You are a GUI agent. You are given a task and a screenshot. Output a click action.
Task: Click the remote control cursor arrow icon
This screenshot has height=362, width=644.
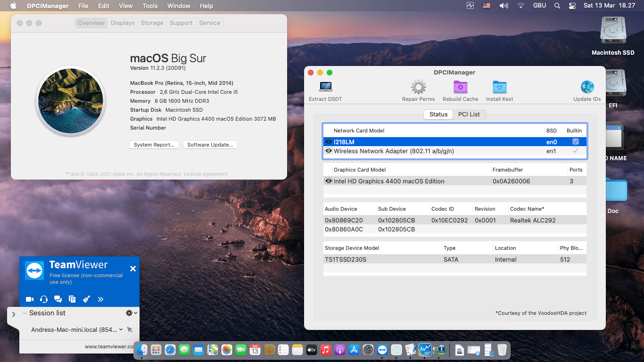click(x=130, y=330)
